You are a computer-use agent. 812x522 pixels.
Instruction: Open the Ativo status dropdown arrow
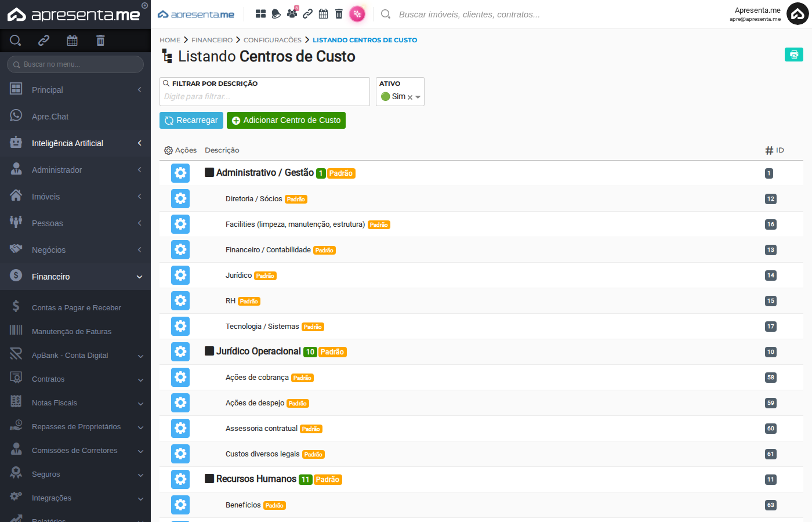(418, 97)
